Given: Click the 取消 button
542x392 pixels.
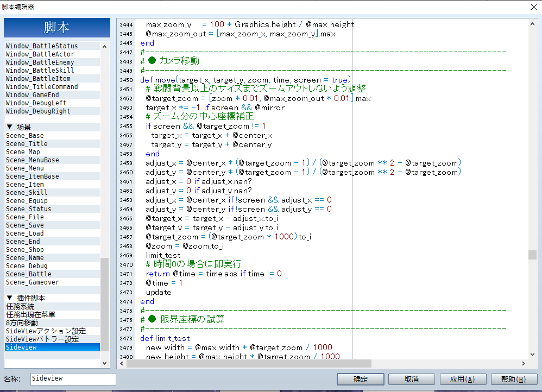Looking at the screenshot, I should [411, 379].
